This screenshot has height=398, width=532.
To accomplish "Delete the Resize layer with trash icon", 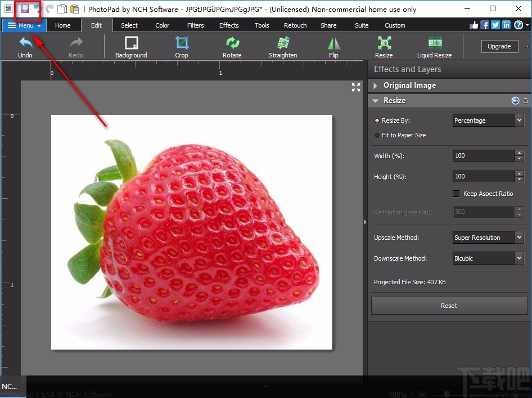I will pyautogui.click(x=525, y=101).
